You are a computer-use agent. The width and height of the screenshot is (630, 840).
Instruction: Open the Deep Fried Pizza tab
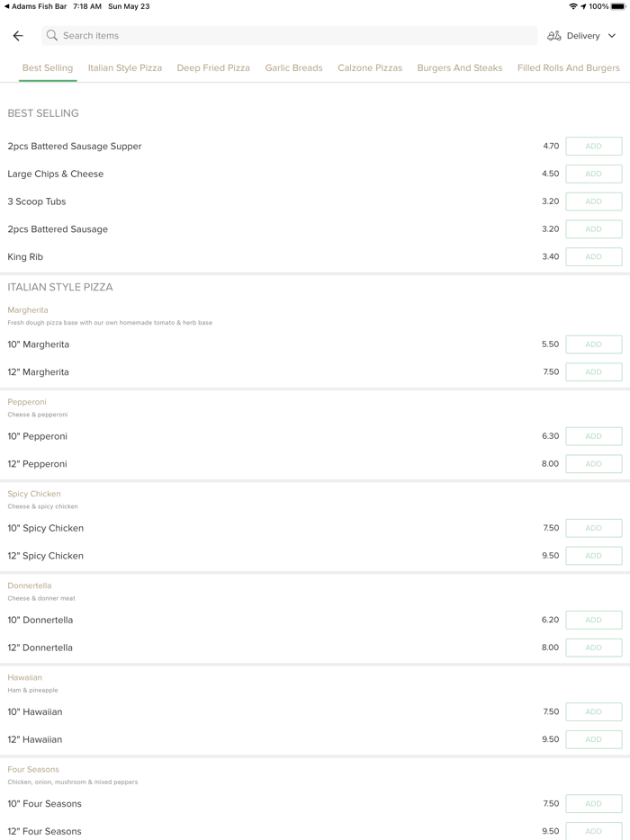click(x=213, y=67)
